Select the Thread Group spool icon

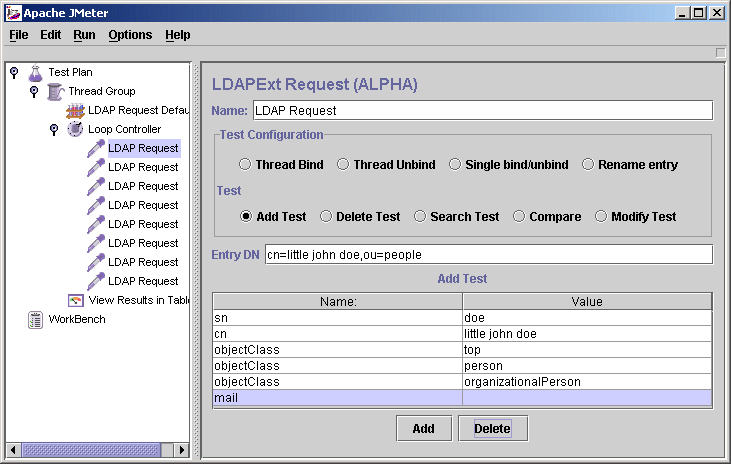point(55,91)
